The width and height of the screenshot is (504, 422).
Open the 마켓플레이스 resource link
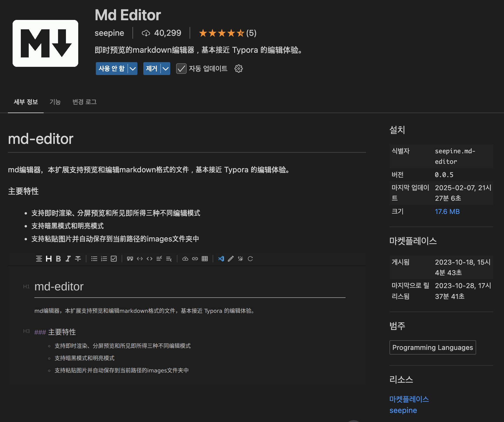[409, 399]
